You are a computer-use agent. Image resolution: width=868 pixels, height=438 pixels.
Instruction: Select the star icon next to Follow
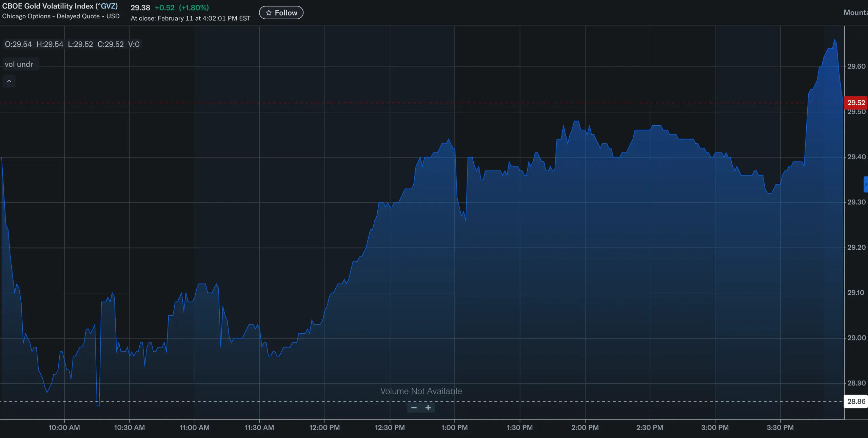coord(268,13)
